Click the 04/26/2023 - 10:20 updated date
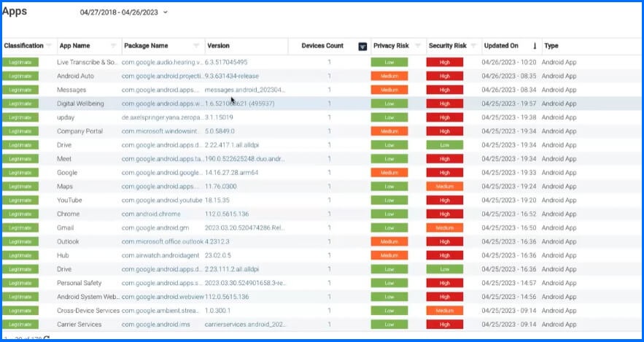The height and width of the screenshot is (342, 644). (509, 63)
